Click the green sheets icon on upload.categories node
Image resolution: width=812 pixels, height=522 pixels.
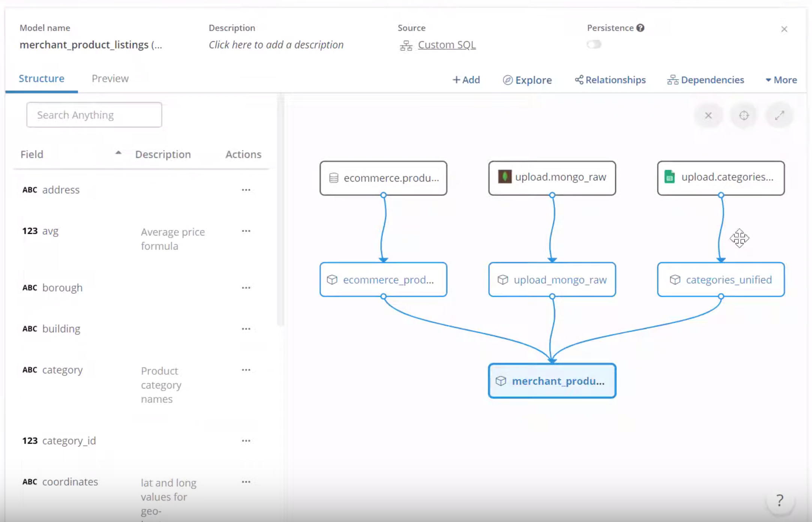pyautogui.click(x=670, y=177)
